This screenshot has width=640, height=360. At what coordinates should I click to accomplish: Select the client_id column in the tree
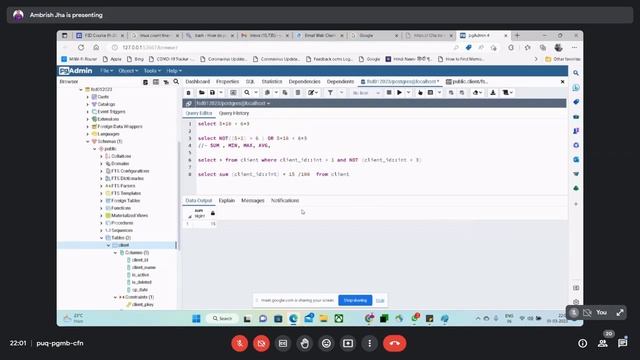click(x=140, y=260)
